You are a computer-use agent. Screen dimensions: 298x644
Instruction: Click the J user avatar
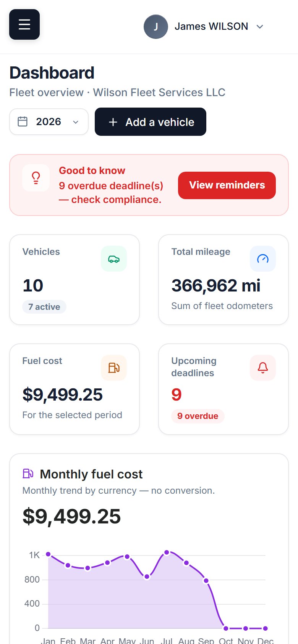point(156,27)
